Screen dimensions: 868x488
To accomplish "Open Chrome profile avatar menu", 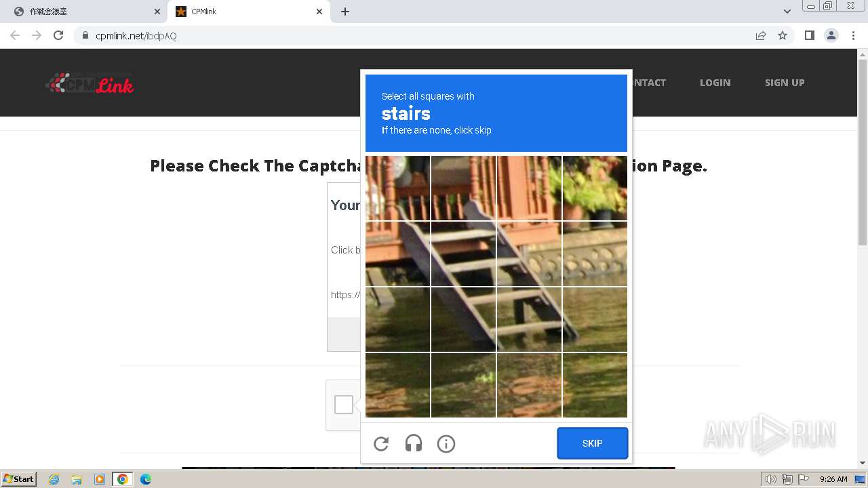I will tap(831, 35).
